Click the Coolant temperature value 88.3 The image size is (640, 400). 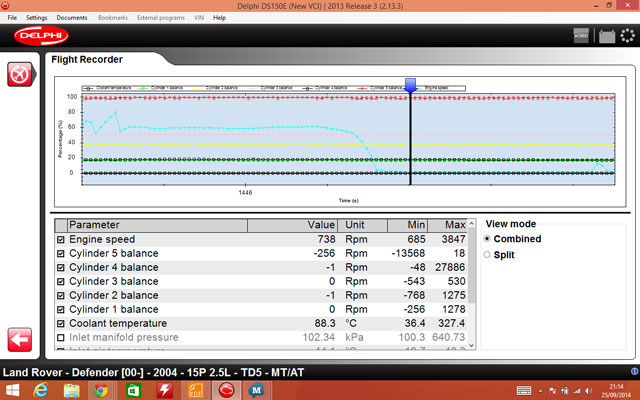[325, 323]
